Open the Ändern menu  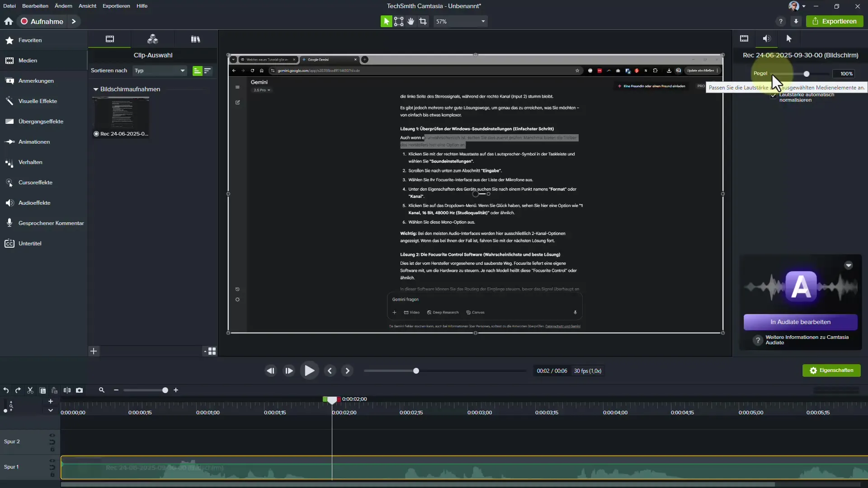(x=63, y=6)
